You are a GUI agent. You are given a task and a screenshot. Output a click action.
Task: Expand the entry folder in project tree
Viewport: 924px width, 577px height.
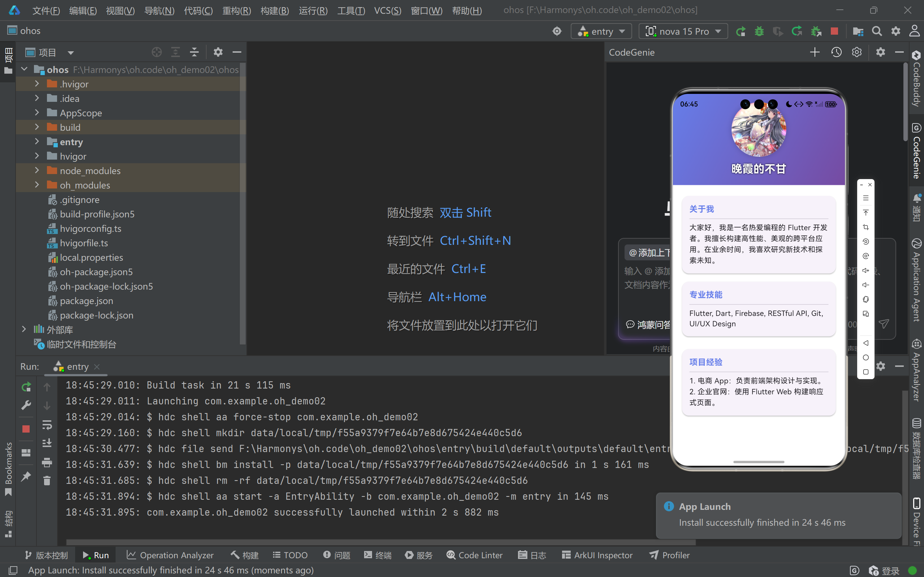point(37,142)
